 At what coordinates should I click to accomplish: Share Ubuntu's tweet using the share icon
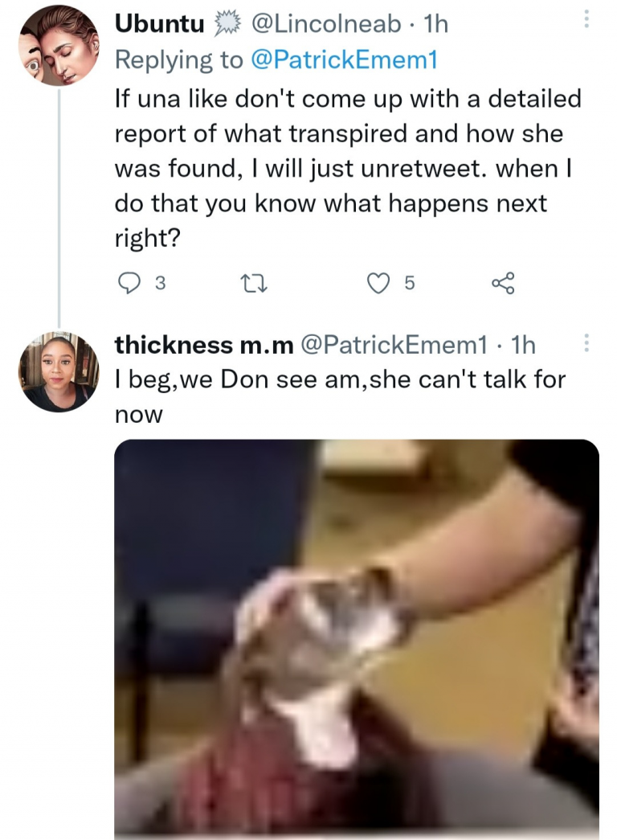click(502, 282)
